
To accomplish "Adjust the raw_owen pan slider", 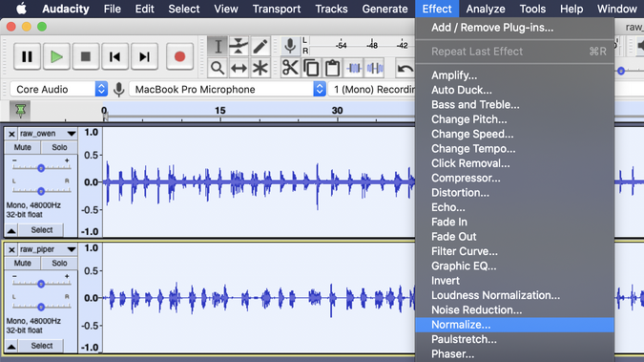I will point(41,191).
